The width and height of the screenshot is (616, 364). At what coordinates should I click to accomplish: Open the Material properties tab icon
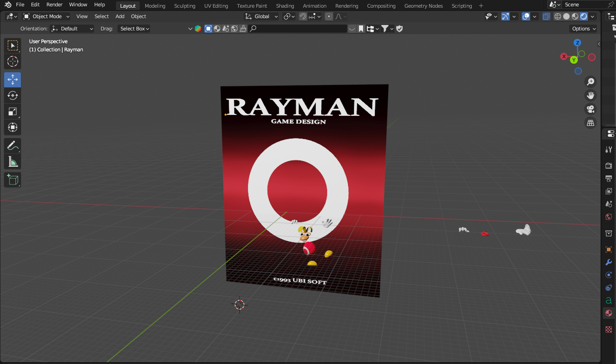[609, 313]
